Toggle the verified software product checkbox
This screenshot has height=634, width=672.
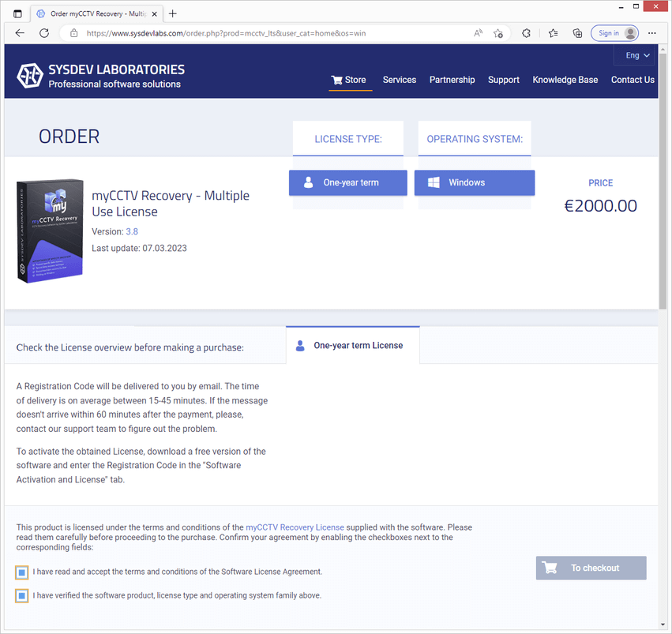22,595
